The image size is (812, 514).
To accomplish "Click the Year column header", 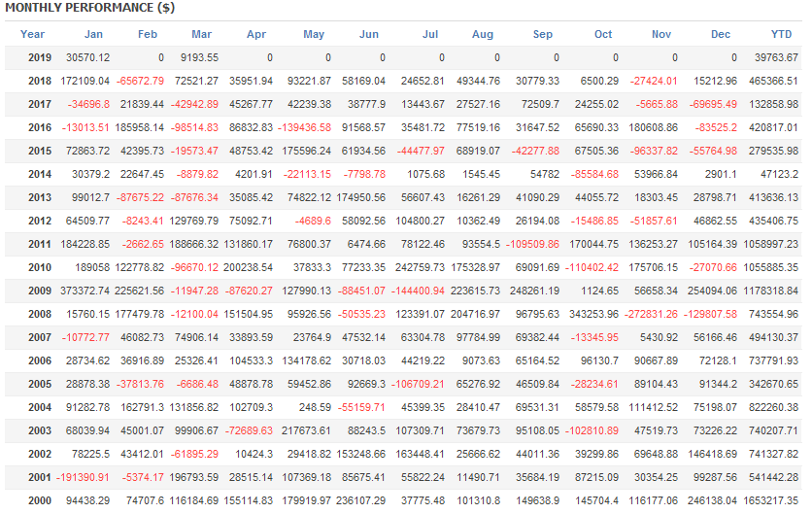I will click(32, 35).
